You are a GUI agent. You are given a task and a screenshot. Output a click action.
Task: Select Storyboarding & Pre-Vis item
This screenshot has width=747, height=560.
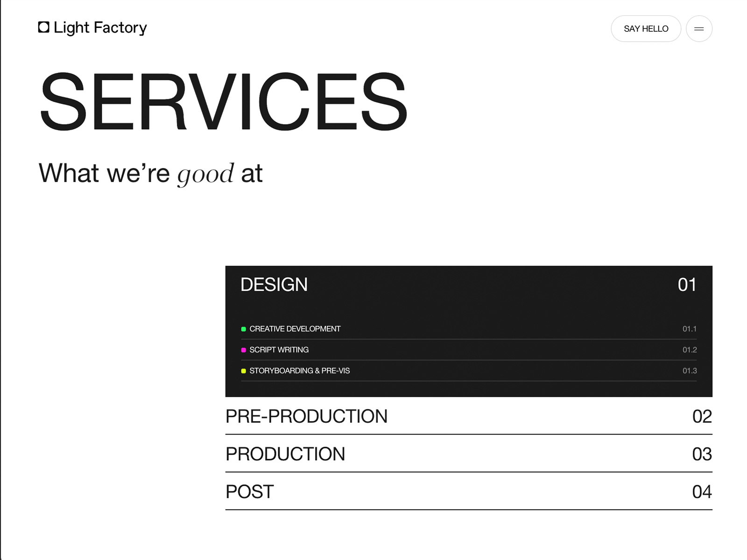(x=299, y=371)
